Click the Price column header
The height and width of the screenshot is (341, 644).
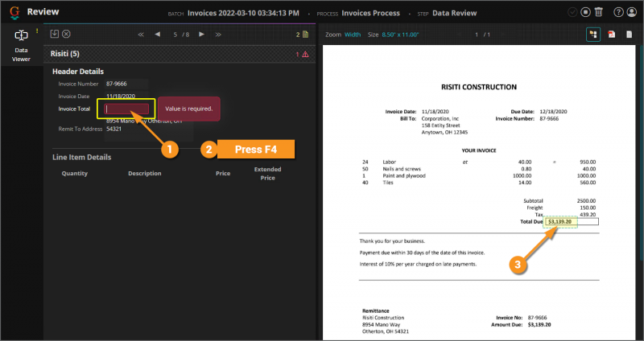223,173
